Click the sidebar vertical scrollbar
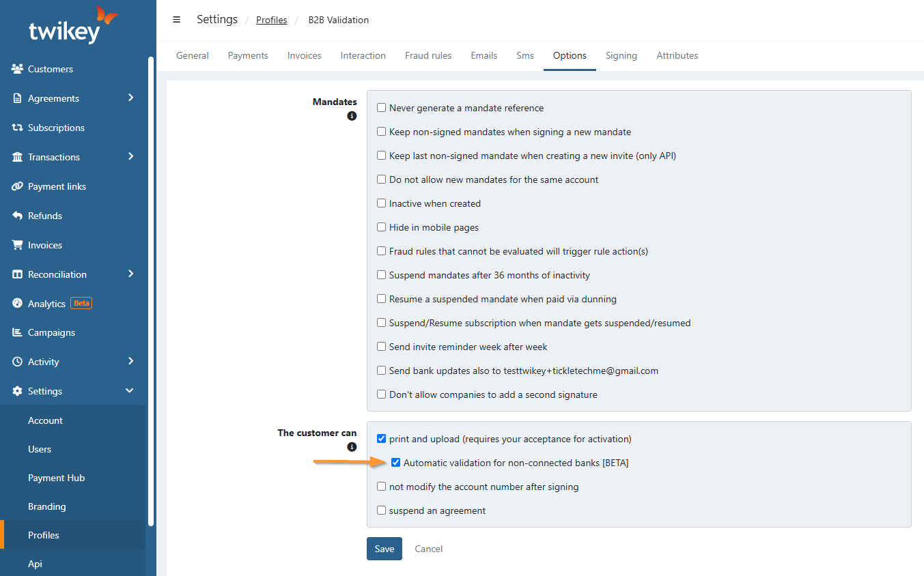The image size is (924, 576). click(x=151, y=273)
